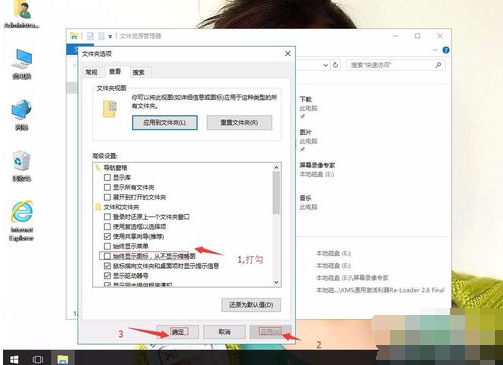The height and width of the screenshot is (365, 503).
Task: Click the 应用(A) button
Action: coord(271,332)
